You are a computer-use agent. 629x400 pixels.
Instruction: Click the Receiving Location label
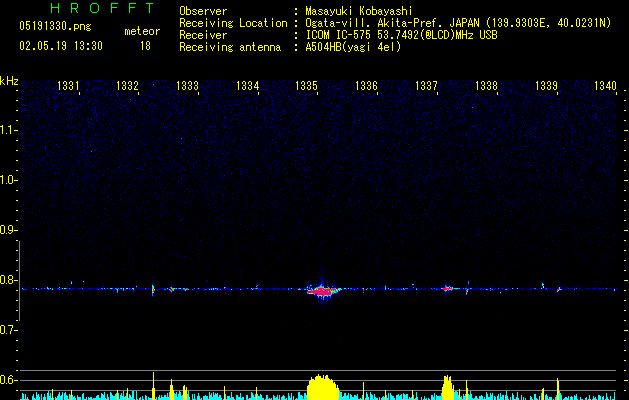pyautogui.click(x=233, y=23)
